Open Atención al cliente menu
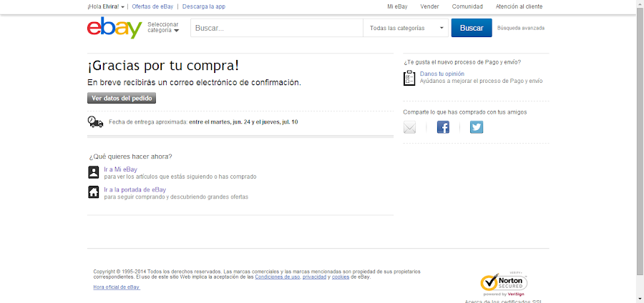The height and width of the screenshot is (303, 644). [x=519, y=6]
